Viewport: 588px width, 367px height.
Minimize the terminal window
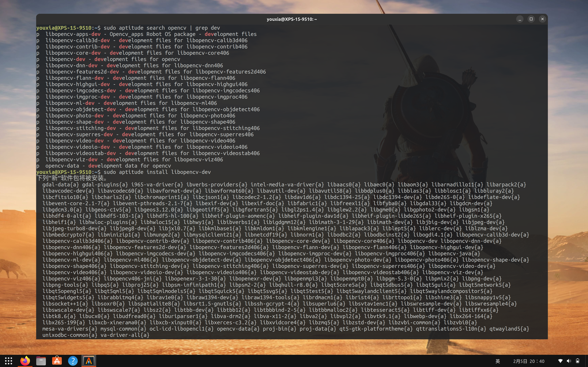520,19
